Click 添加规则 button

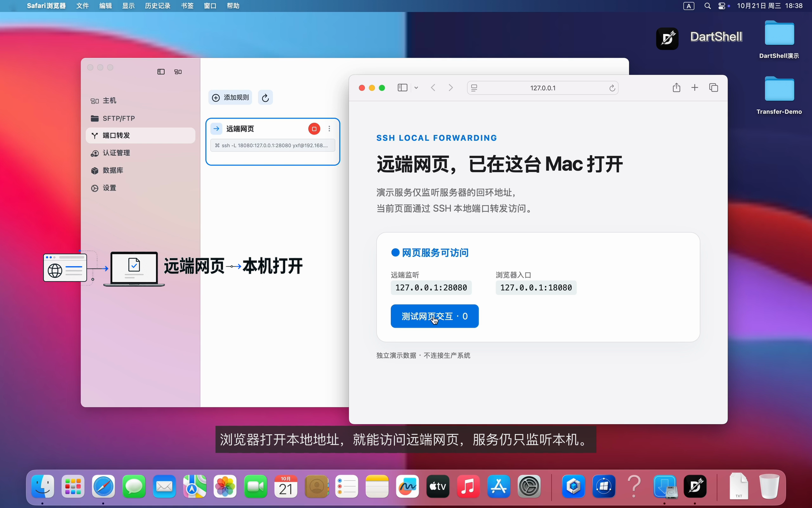(x=230, y=98)
